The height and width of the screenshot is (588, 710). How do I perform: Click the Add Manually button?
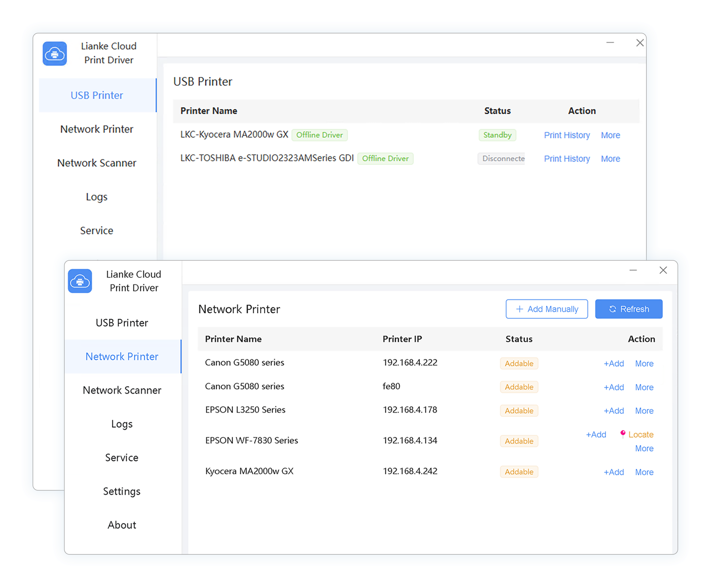547,309
